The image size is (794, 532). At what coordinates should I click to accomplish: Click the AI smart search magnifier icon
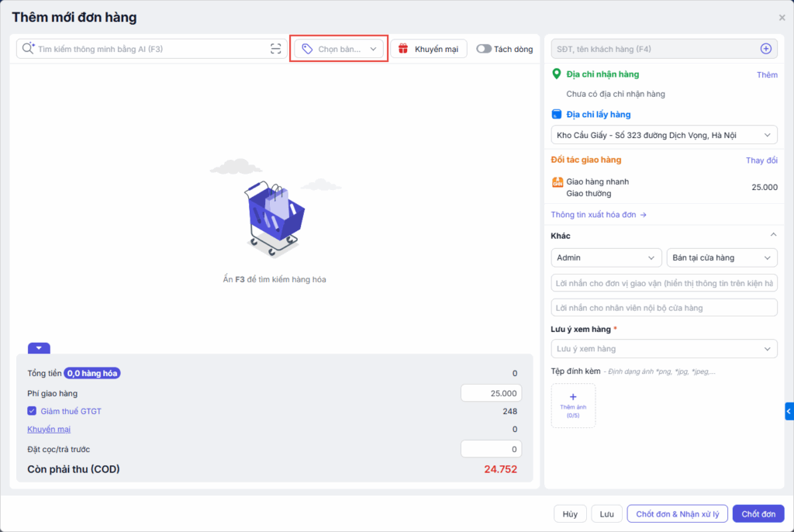[x=28, y=49]
